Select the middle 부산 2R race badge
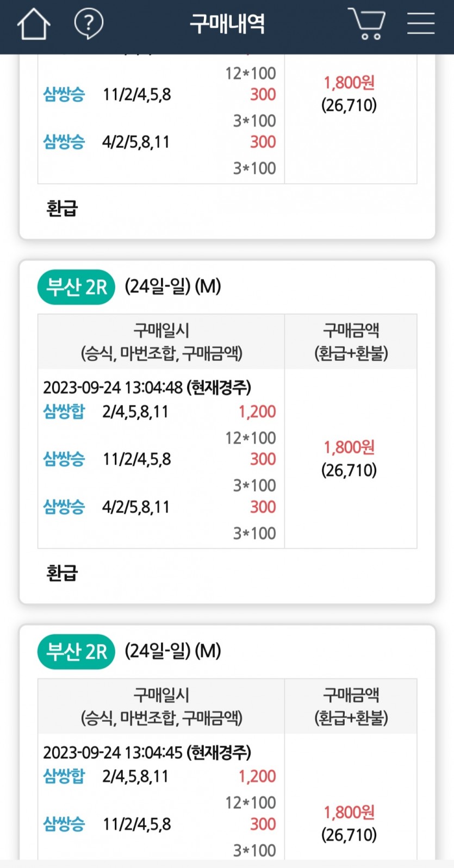The width and height of the screenshot is (454, 868). 76,286
